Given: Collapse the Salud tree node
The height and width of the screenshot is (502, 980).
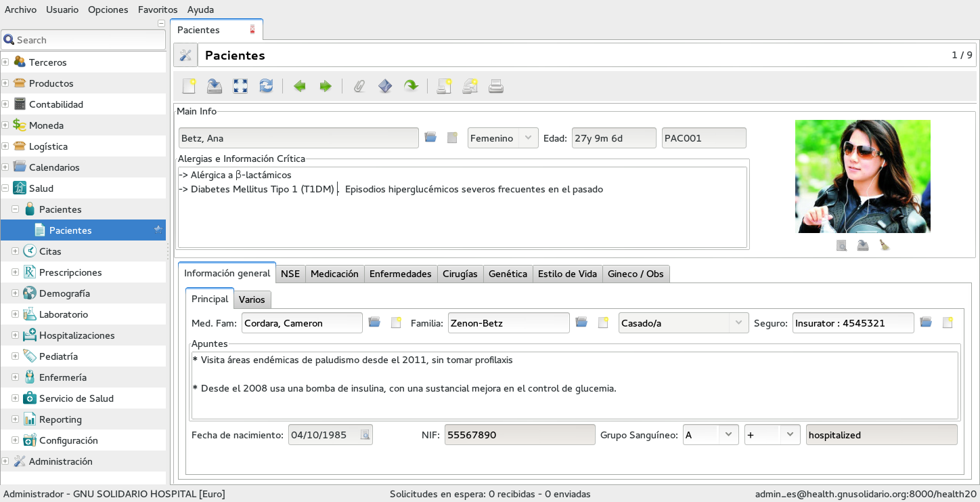Looking at the screenshot, I should (x=5, y=188).
